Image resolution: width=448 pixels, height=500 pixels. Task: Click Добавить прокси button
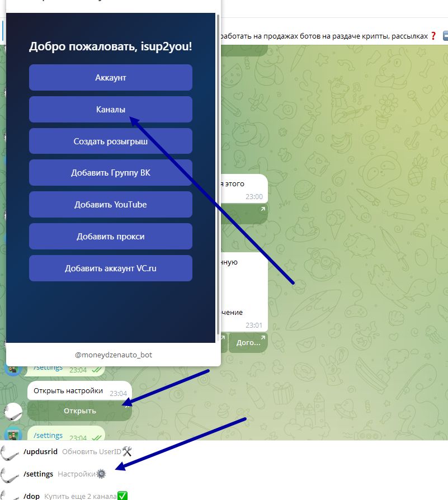click(x=110, y=236)
